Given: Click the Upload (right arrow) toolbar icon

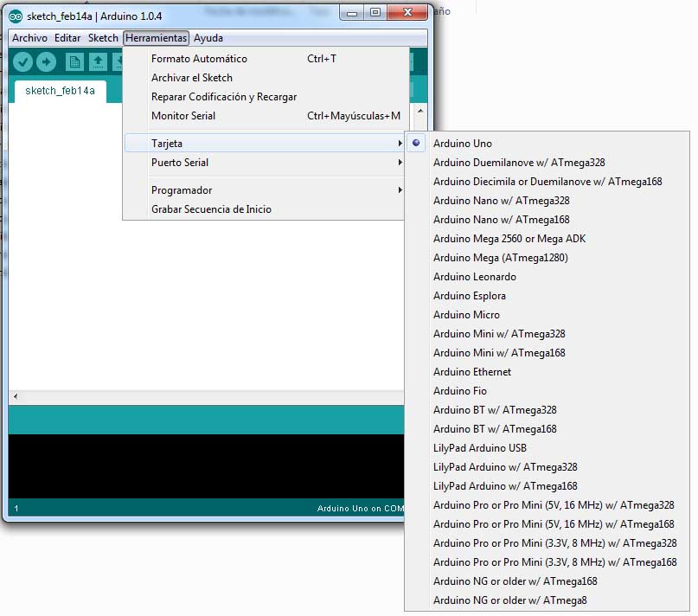Looking at the screenshot, I should [47, 62].
